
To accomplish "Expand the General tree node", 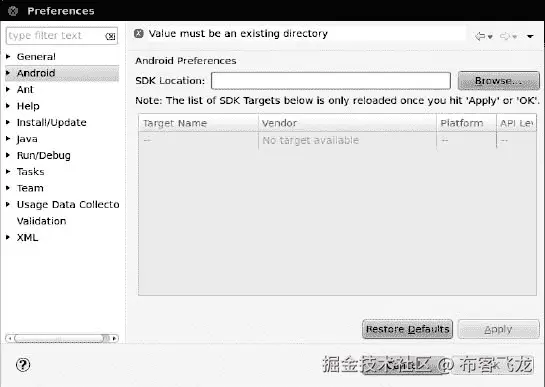I will [8, 56].
